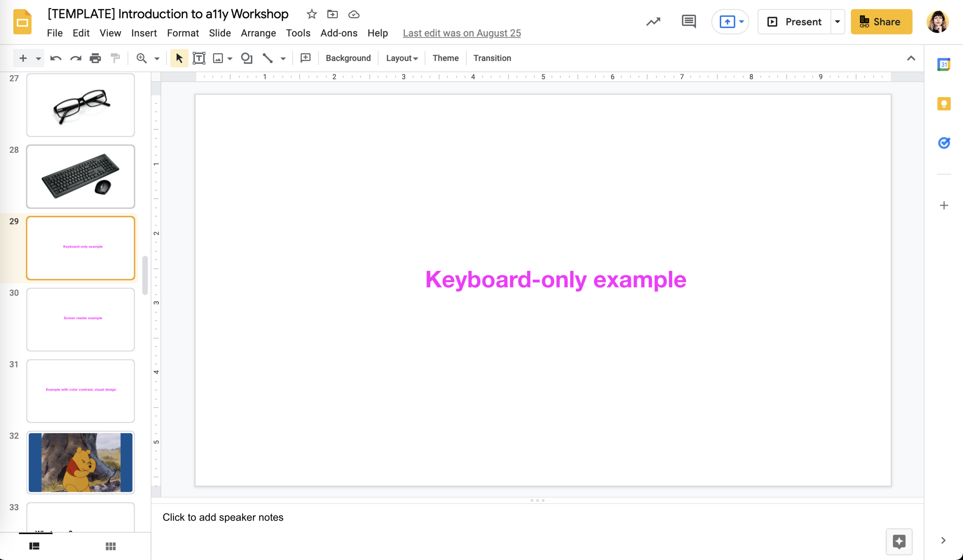
Task: Open Google Keep side panel icon
Action: tap(944, 104)
